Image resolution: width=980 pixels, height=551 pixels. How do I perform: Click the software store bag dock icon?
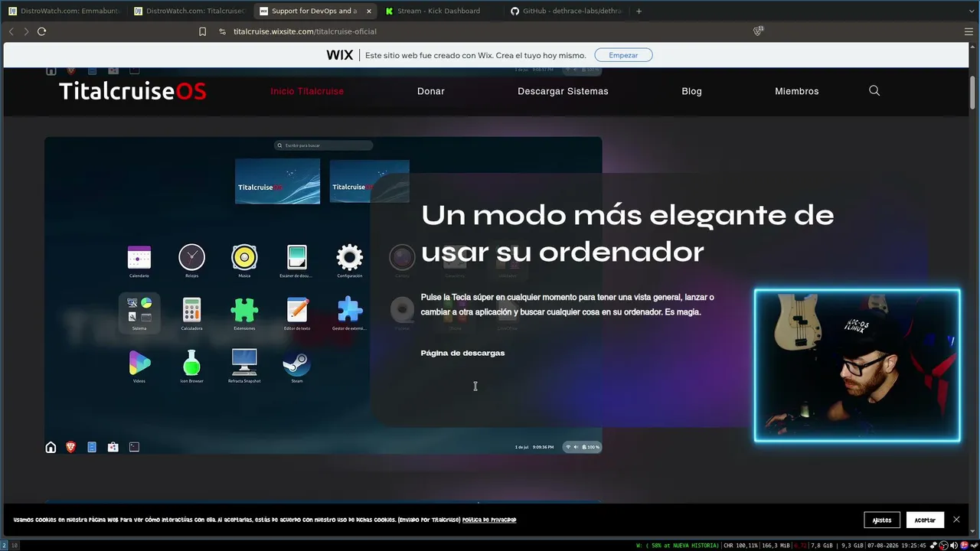tap(113, 447)
